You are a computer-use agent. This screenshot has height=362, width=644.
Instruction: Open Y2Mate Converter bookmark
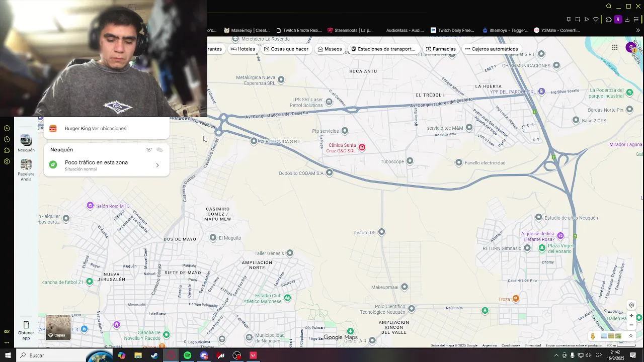click(x=557, y=30)
